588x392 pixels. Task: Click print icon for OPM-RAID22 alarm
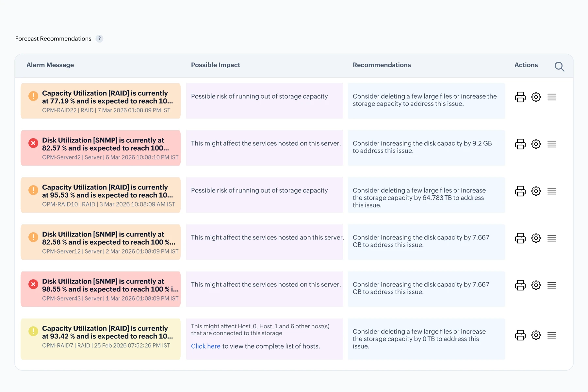click(520, 97)
